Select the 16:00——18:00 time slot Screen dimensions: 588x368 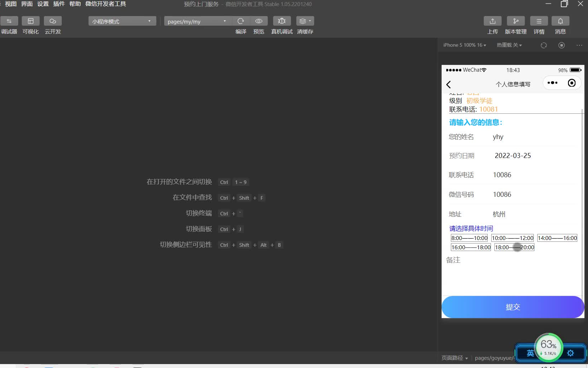point(471,247)
